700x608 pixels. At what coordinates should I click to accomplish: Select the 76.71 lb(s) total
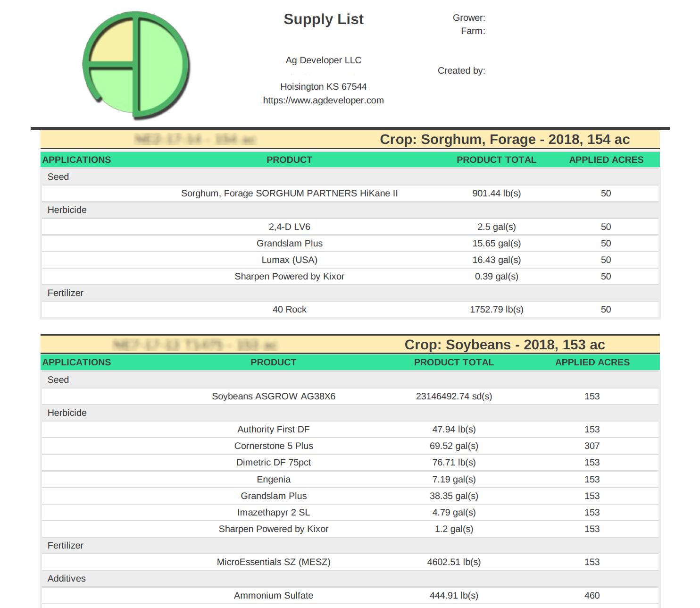(x=454, y=462)
